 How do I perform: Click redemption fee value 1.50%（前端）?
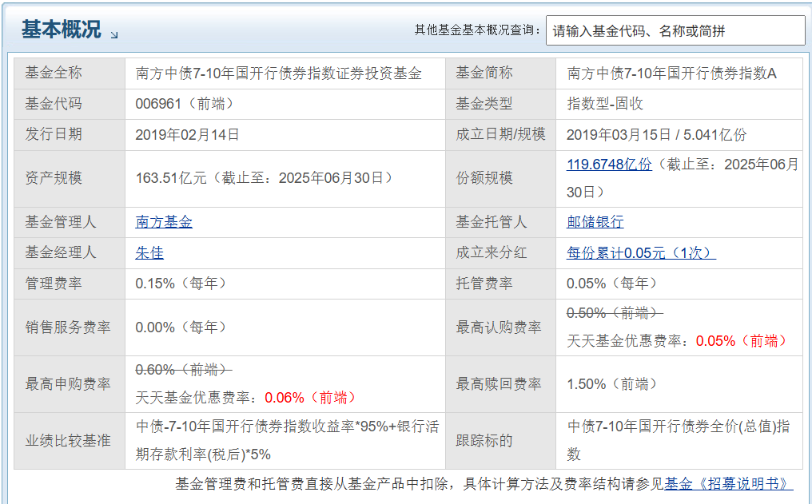613,384
